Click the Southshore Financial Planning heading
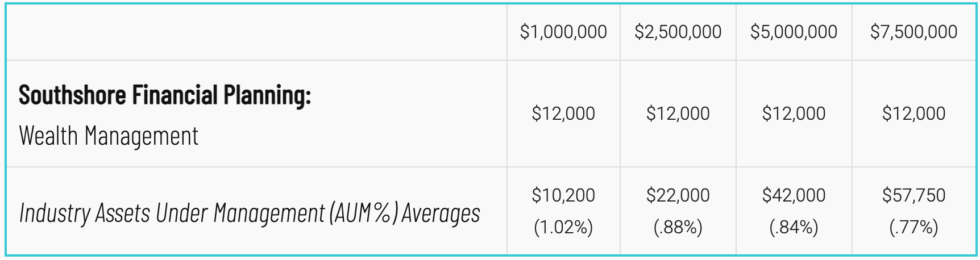The width and height of the screenshot is (980, 260). [165, 95]
